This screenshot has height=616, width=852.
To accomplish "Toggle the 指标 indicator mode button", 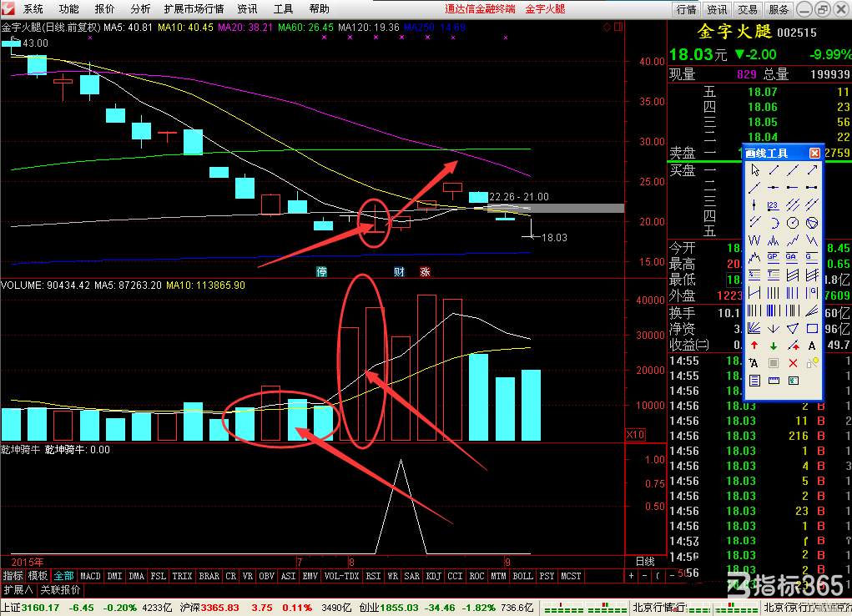I will 13,576.
